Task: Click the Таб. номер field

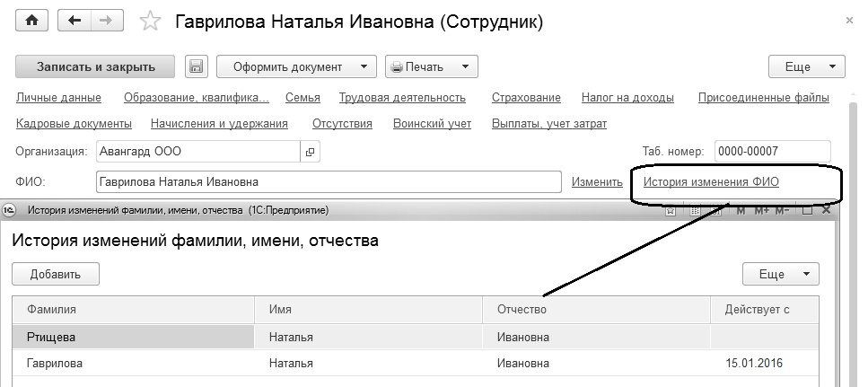Action: point(773,152)
